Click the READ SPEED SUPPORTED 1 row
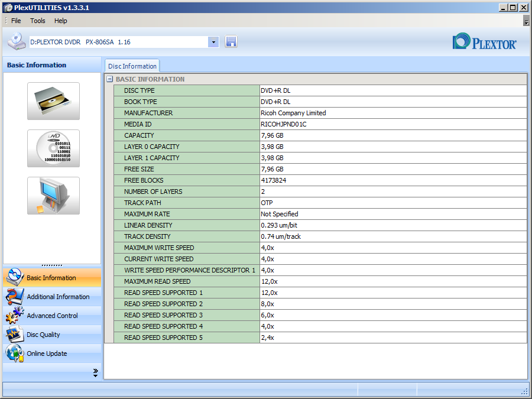 [x=320, y=293]
